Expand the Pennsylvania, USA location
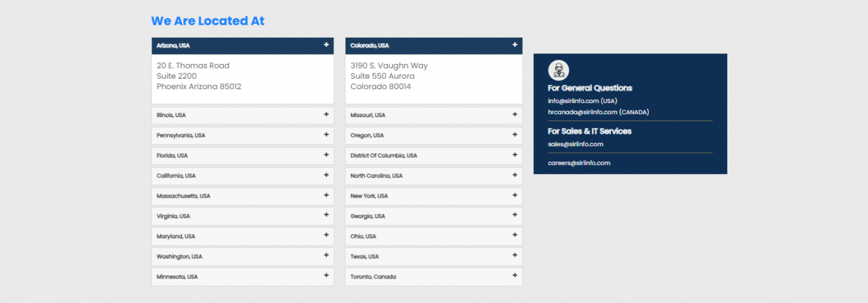Image resolution: width=868 pixels, height=303 pixels. point(242,135)
